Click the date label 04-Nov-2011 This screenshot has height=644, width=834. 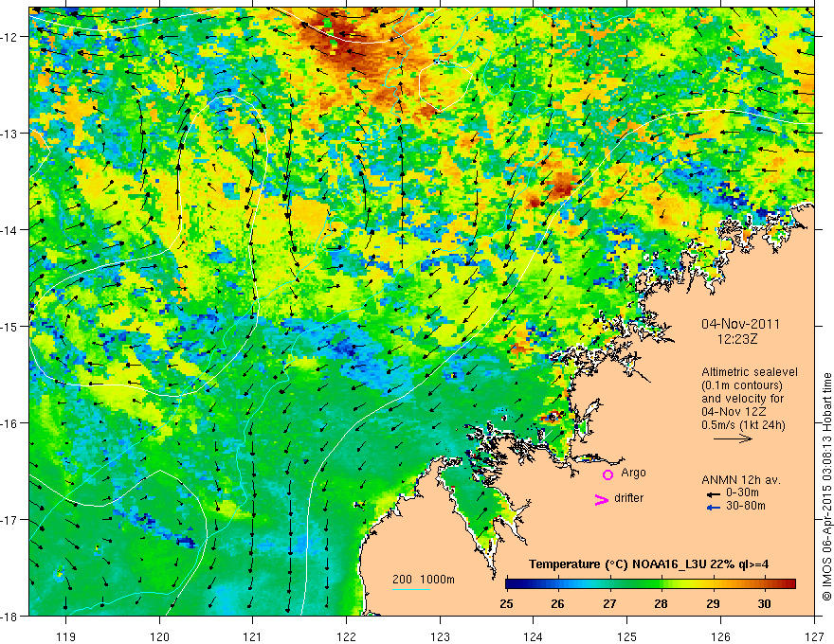[740, 324]
